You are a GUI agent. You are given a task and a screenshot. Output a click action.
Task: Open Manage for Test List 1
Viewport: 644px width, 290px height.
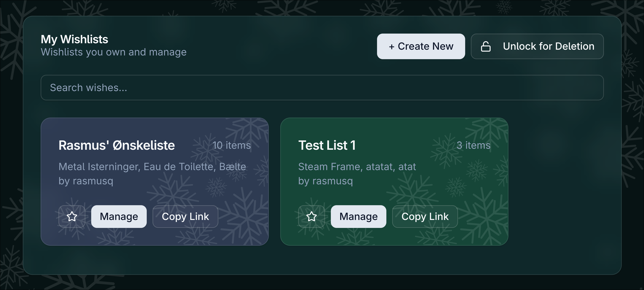click(358, 216)
